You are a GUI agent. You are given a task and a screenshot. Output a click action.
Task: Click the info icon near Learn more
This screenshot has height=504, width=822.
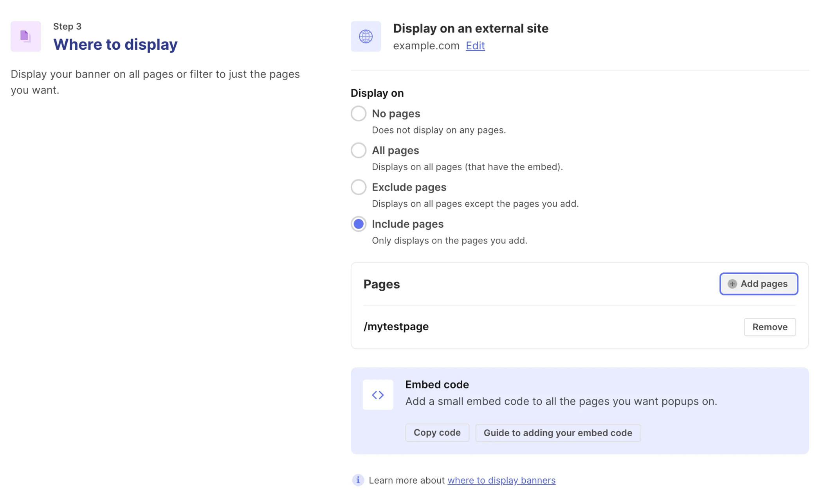(x=358, y=480)
